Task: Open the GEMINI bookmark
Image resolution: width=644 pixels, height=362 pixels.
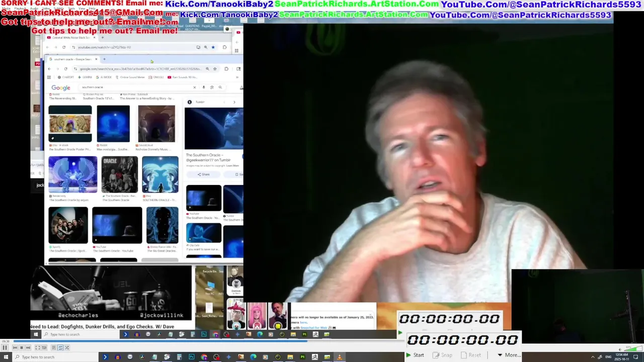Action: (x=85, y=77)
